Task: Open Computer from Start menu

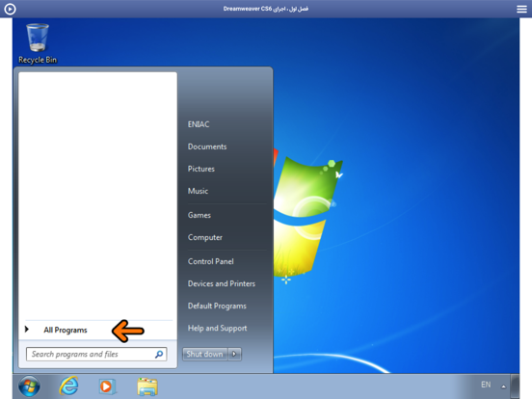Action: [205, 237]
